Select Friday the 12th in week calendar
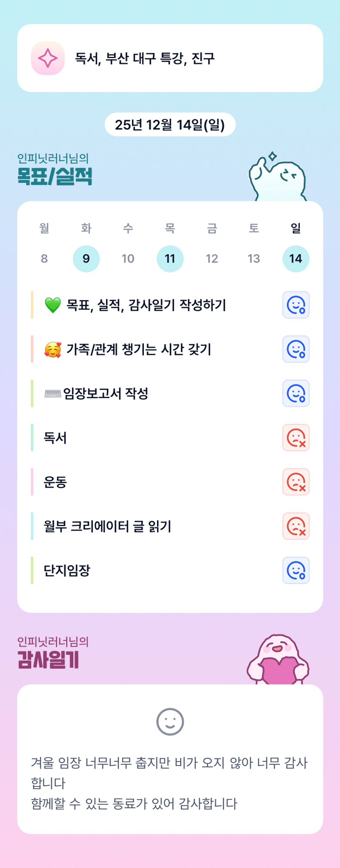Viewport: 340px width, 868px height. coord(212,258)
